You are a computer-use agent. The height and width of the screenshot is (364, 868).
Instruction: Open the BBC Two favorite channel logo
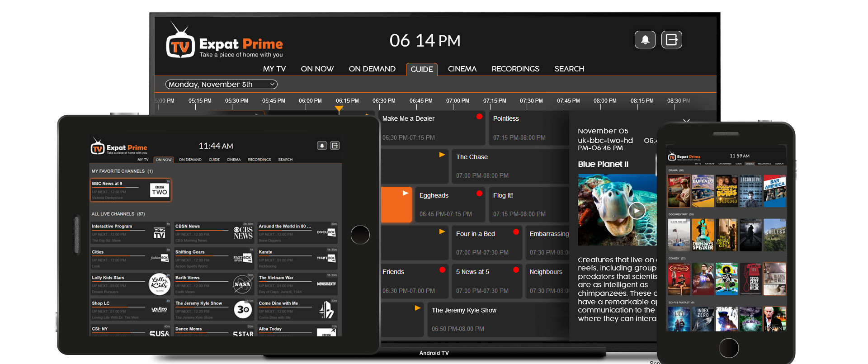(x=159, y=190)
